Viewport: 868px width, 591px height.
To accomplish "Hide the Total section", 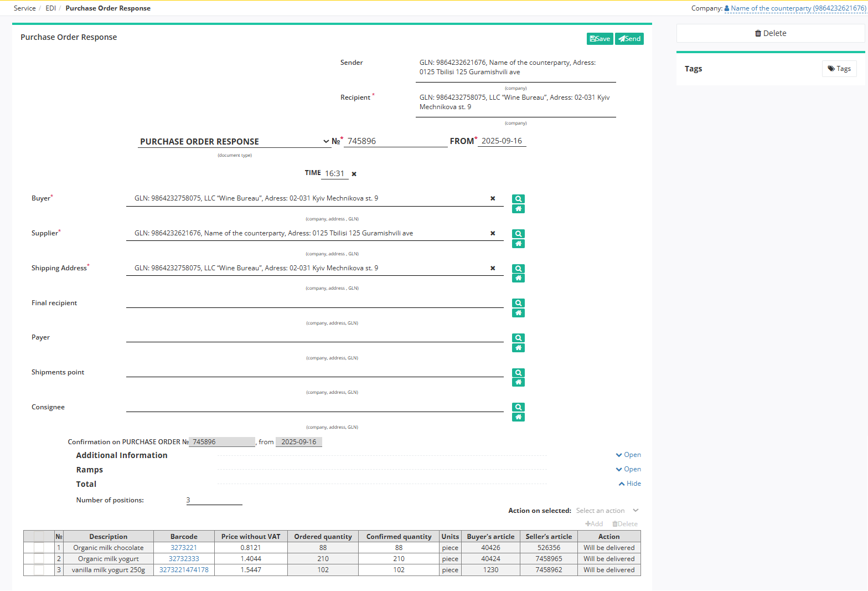I will click(630, 484).
